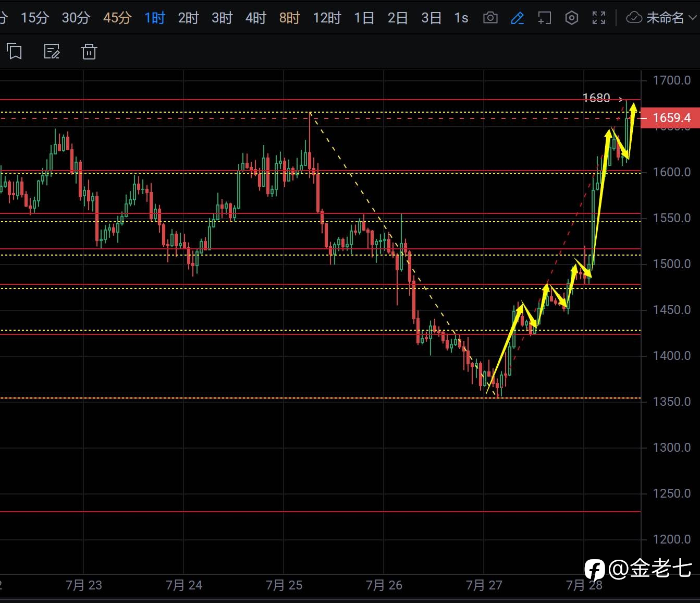Click the 1550.0 price axis label
This screenshot has height=603, width=700.
(672, 218)
